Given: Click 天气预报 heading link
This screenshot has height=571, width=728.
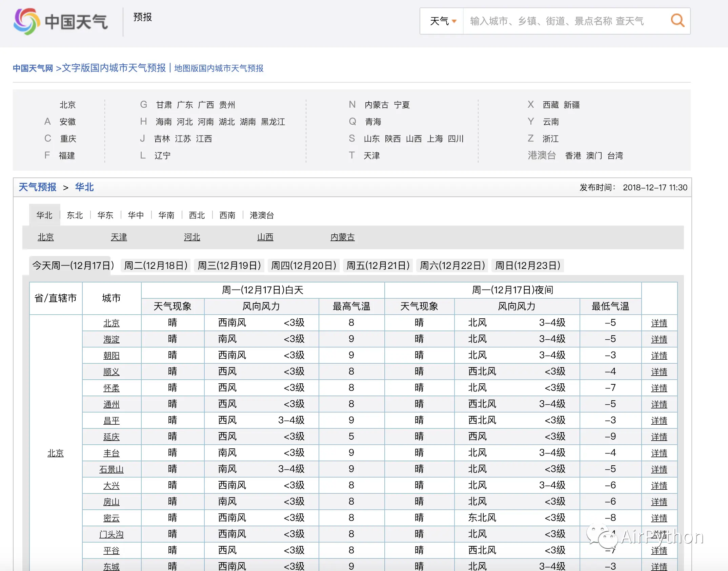Looking at the screenshot, I should pos(37,187).
